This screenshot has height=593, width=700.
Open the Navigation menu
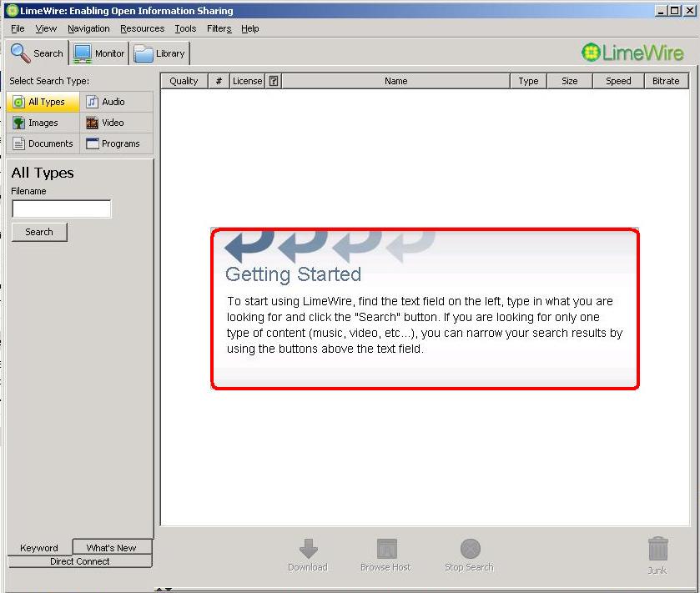click(x=88, y=28)
